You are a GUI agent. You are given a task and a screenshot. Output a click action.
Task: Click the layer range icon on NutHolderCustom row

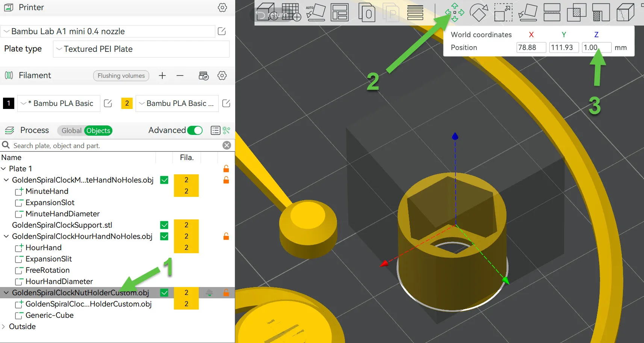pyautogui.click(x=209, y=293)
